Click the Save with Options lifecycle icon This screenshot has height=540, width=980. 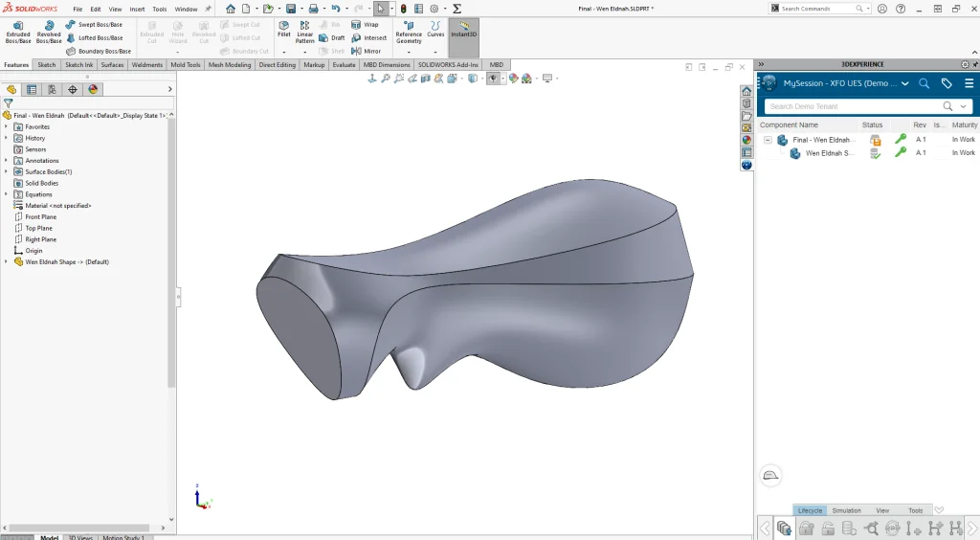point(784,528)
